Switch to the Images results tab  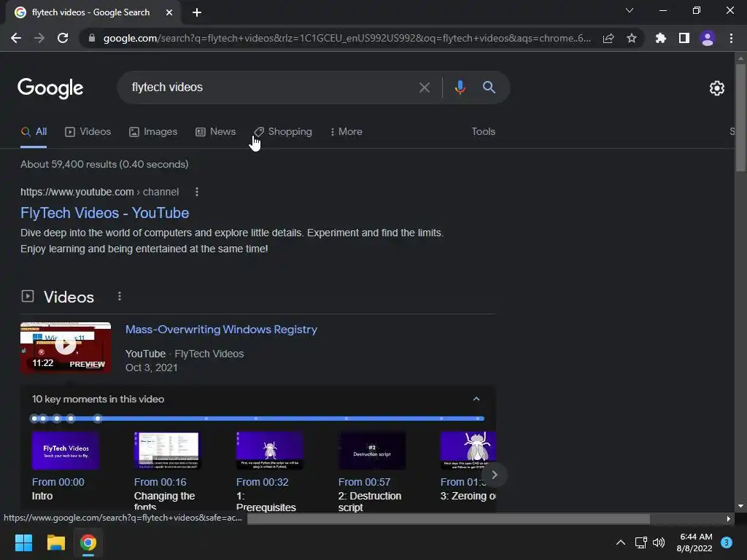(x=153, y=132)
